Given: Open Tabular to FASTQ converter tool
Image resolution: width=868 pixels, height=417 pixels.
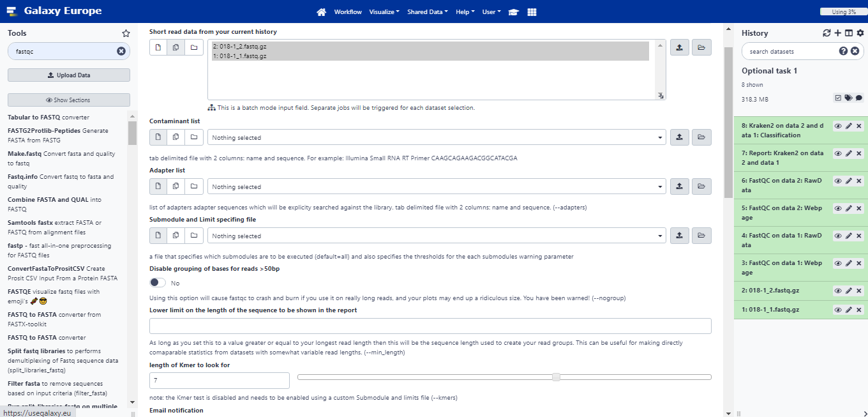Looking at the screenshot, I should point(49,117).
